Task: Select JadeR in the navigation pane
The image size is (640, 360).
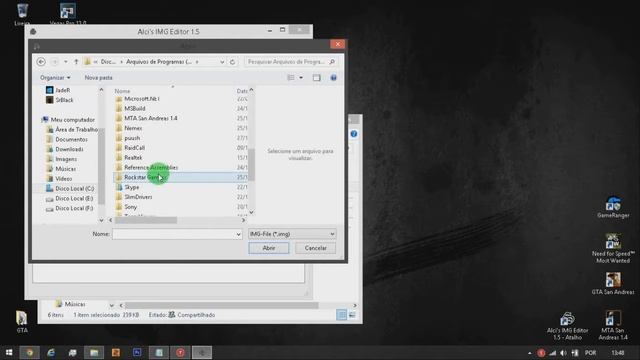Action: point(58,90)
